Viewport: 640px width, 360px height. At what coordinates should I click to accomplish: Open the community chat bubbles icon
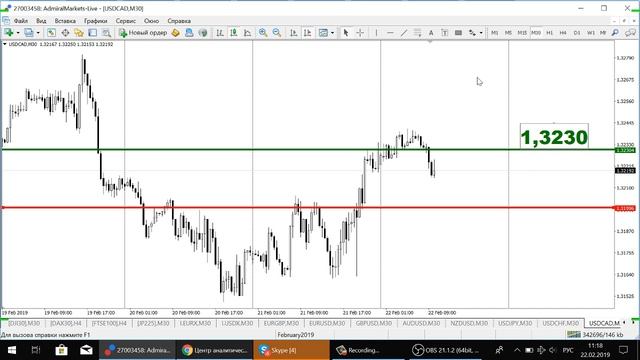pos(631,33)
